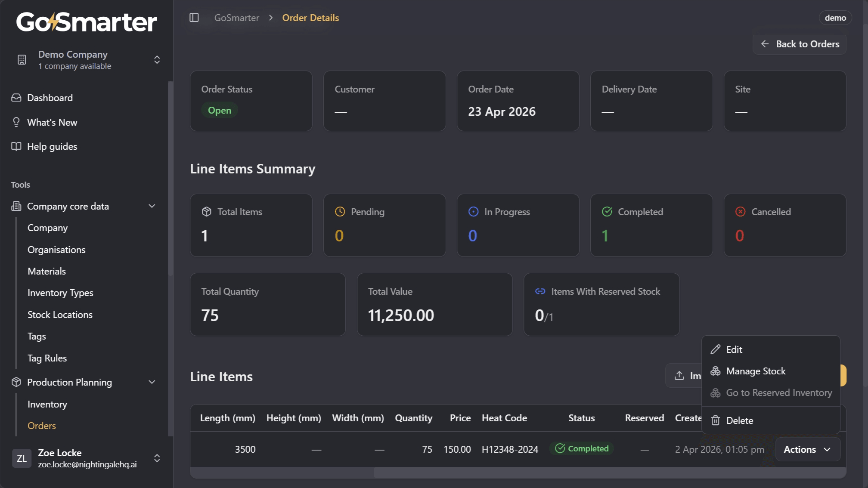868x488 pixels.
Task: Click the Reserved column header
Action: point(644,418)
